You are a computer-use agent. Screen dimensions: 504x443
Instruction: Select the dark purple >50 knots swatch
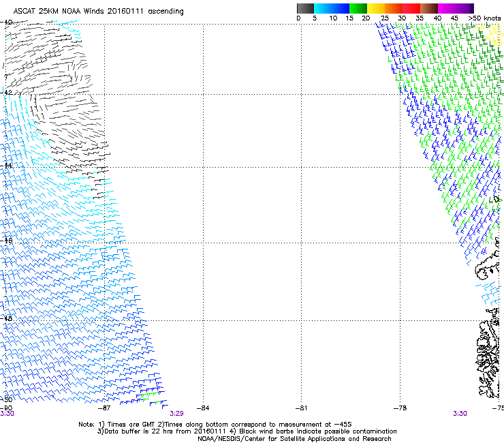click(472, 8)
